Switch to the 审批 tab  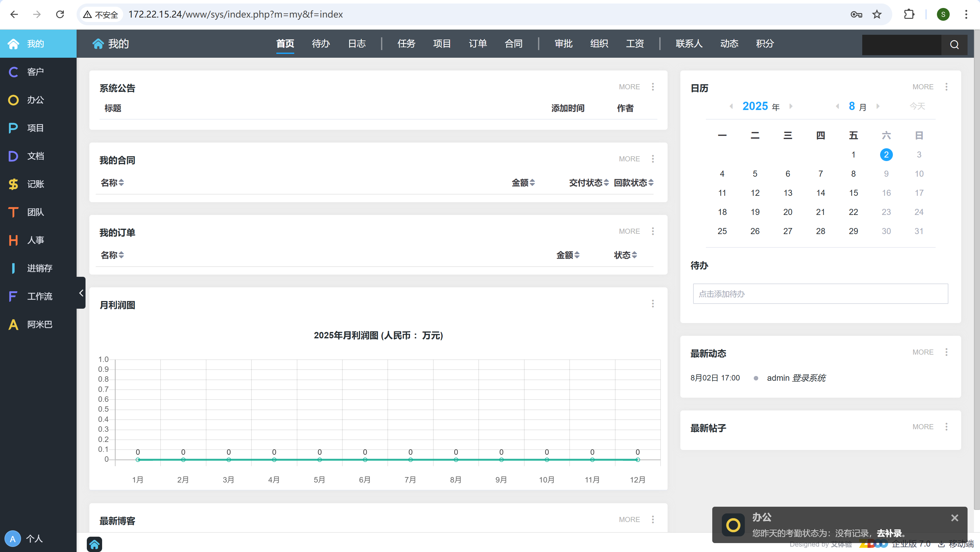coord(564,44)
